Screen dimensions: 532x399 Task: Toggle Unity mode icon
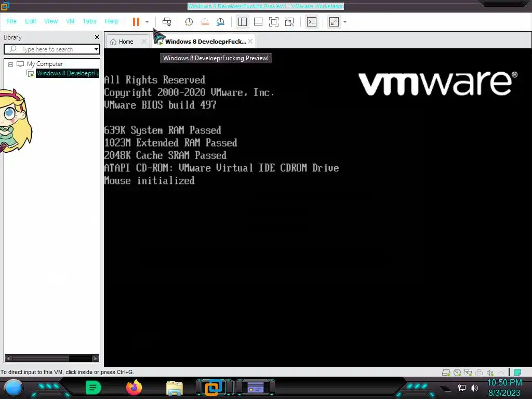point(289,22)
